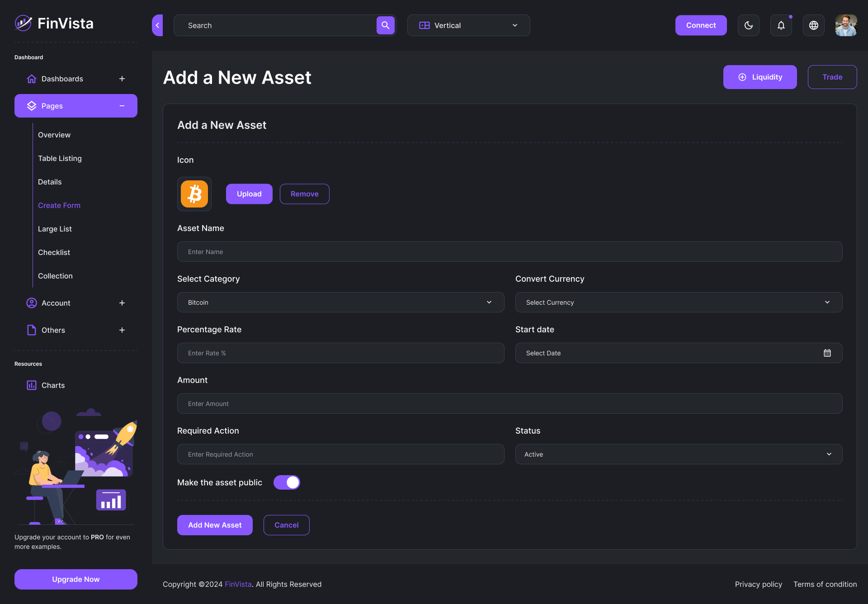The width and height of the screenshot is (868, 604).
Task: Open the dark mode moon icon
Action: (x=748, y=25)
